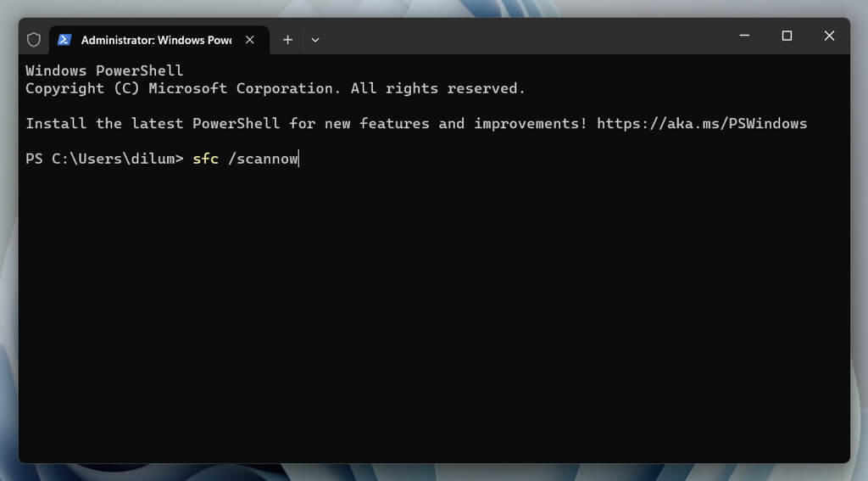Click the desktop wallpaper outside the window
The height and width of the screenshot is (481, 868).
858,254
